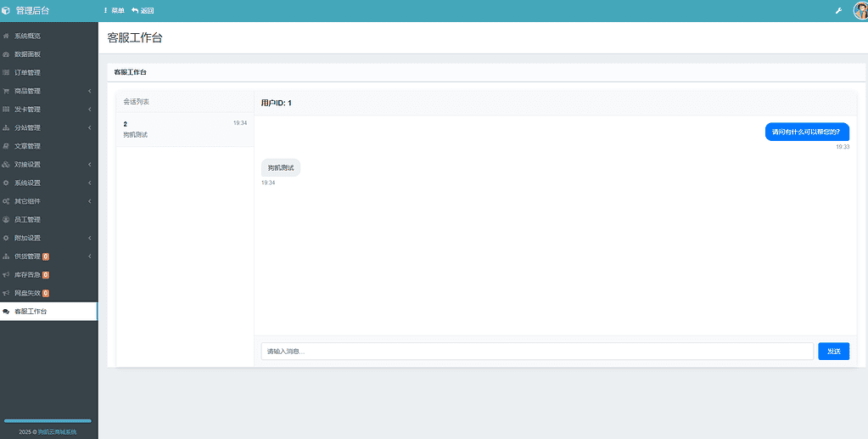Screen dimensions: 868x439
Task: Click the wrench icon in top bar
Action: 838,11
